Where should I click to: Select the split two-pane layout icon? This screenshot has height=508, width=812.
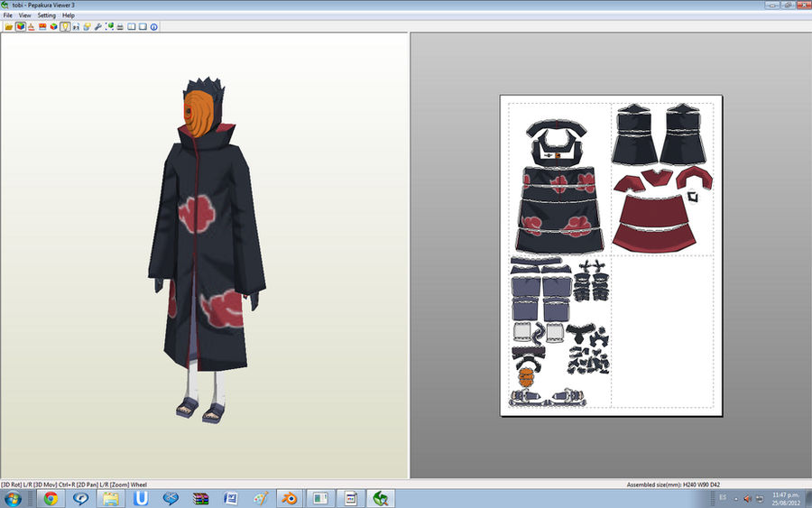pyautogui.click(x=132, y=26)
